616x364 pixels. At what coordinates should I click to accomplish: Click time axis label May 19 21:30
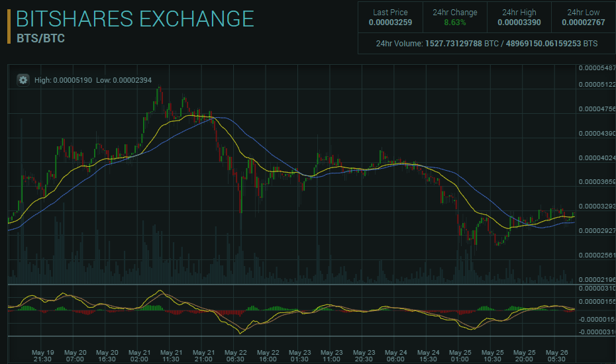[42, 356]
